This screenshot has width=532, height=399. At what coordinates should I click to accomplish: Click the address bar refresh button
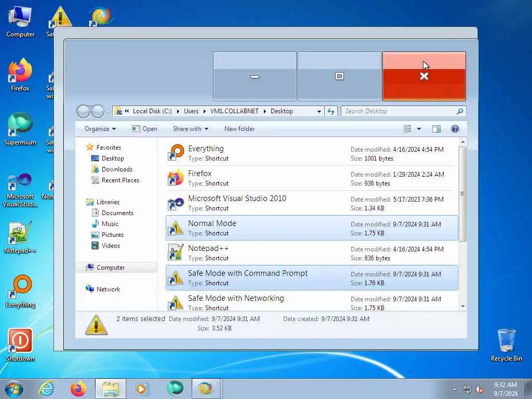(331, 111)
